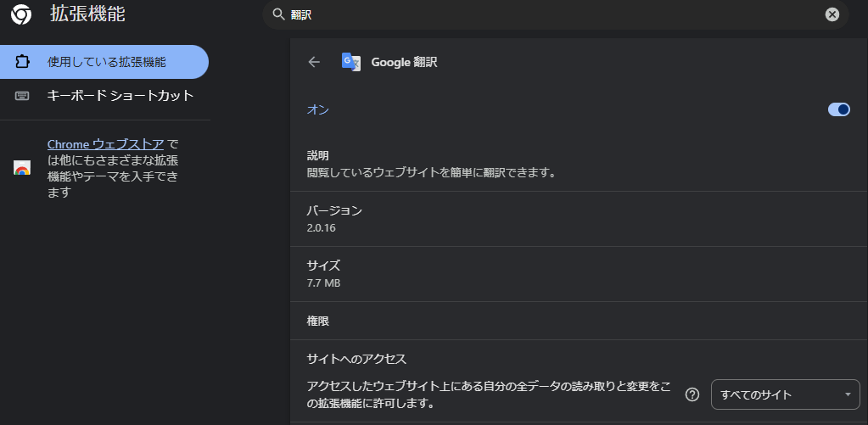Viewport: 868px width, 425px height.
Task: Click the version number 2.0.16
Action: point(321,227)
